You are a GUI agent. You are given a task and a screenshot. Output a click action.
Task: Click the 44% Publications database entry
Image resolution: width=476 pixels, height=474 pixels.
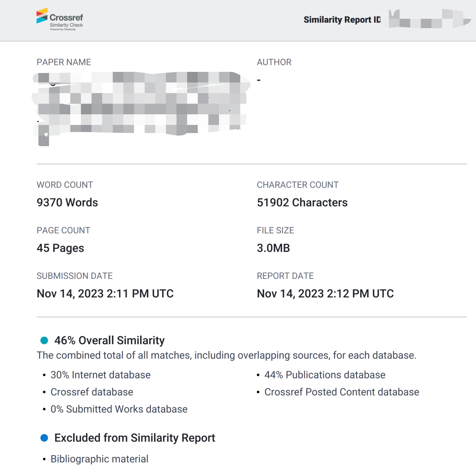pos(325,375)
